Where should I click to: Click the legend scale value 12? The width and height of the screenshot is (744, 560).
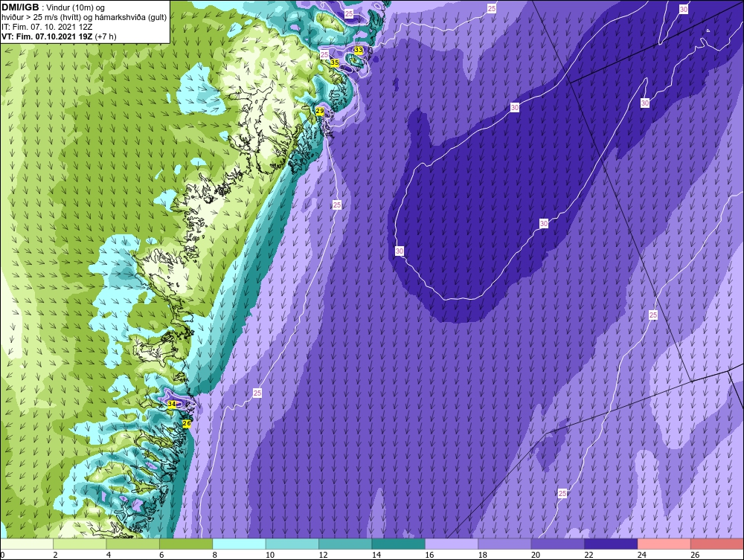[323, 555]
